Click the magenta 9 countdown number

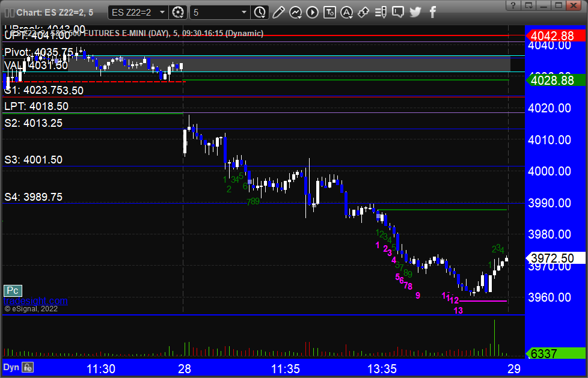click(418, 296)
